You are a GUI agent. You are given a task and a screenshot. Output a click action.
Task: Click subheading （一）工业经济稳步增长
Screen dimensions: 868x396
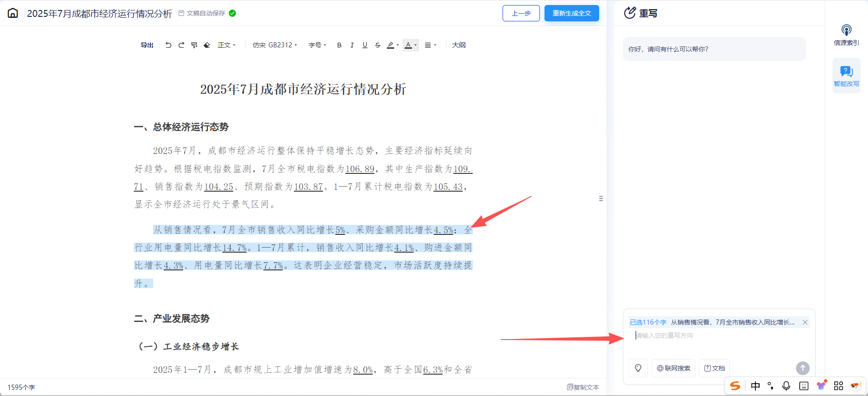click(188, 346)
